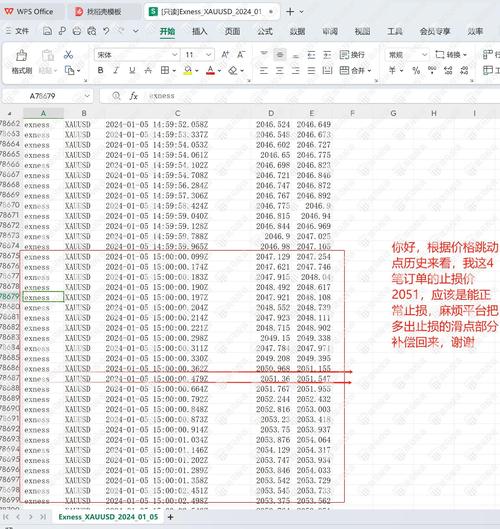Toggle middle vertical alignment
This screenshot has height=529, width=500.
(x=280, y=55)
